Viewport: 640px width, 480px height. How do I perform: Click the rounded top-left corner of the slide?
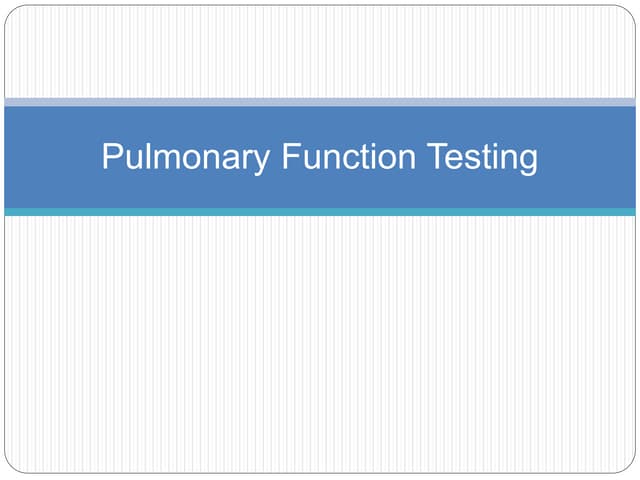click(x=10, y=12)
